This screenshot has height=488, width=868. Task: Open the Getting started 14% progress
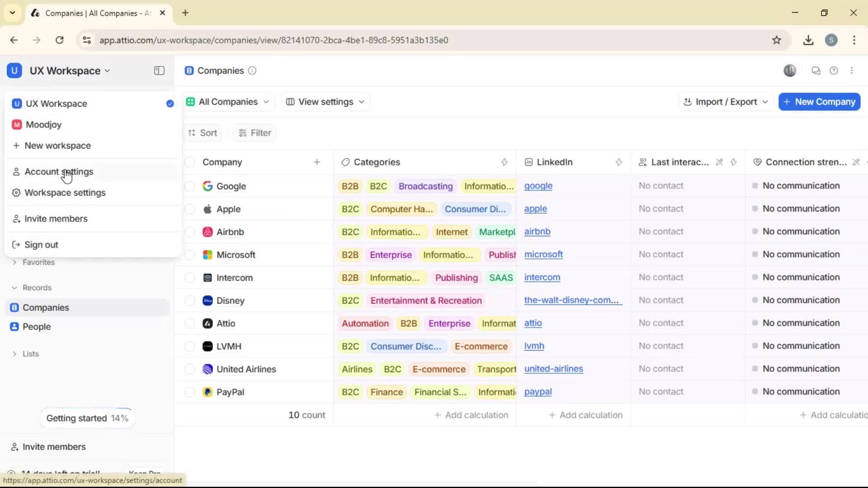[x=87, y=418]
